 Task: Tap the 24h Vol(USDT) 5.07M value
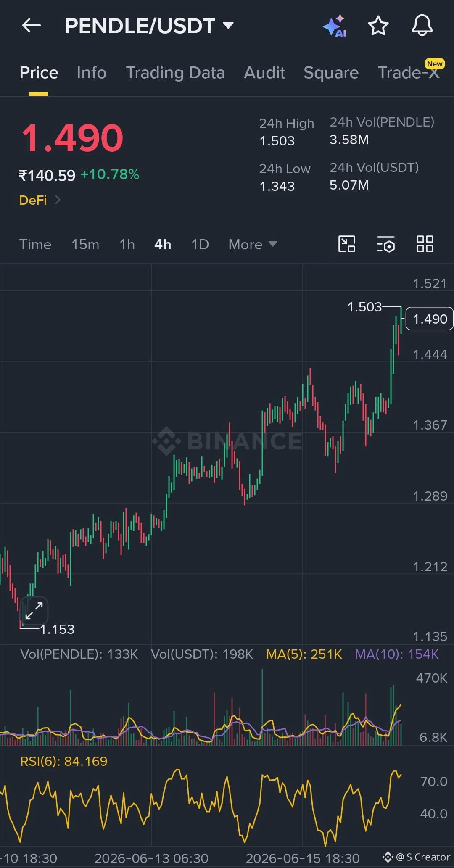(x=349, y=185)
